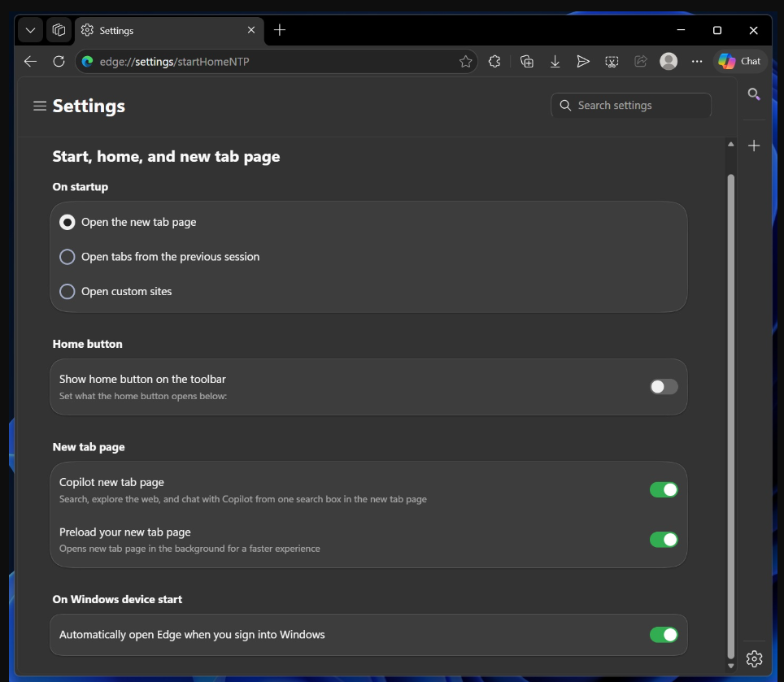Open a new tab
Viewport: 784px width, 682px height.
280,30
